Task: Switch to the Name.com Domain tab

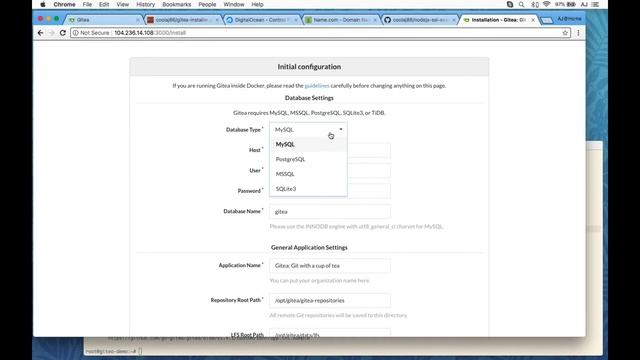Action: 341,20
